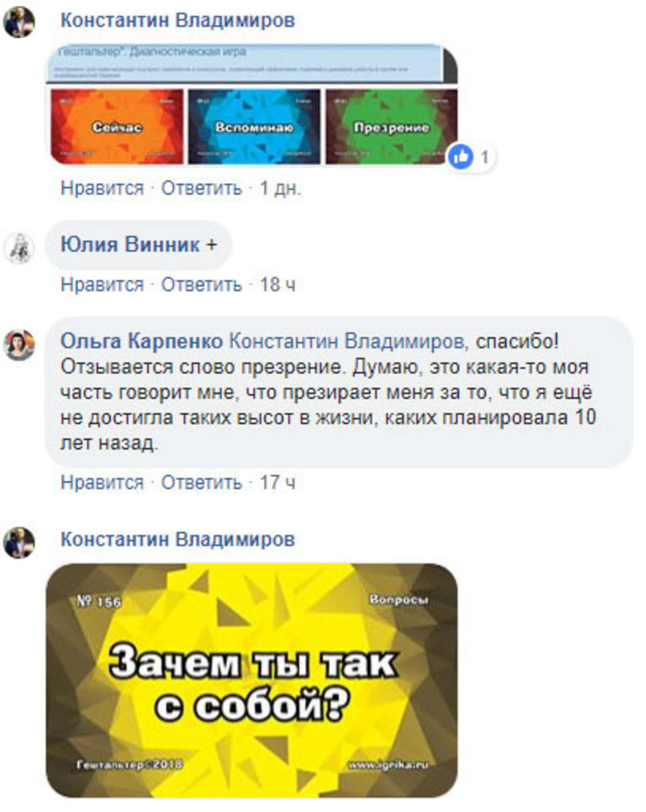Open Ольга Карпенко's profile avatar
Viewport: 646px width, 812px height.
pos(19,344)
